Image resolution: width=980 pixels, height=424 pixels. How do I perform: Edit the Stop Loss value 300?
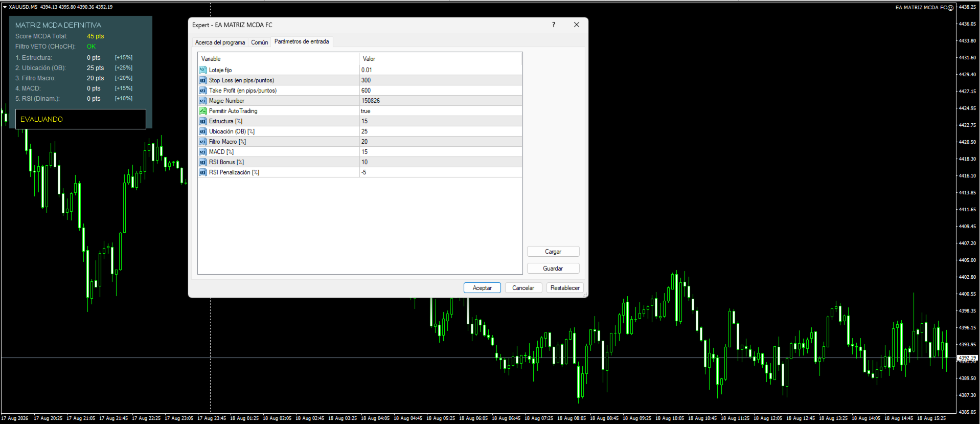tap(441, 80)
